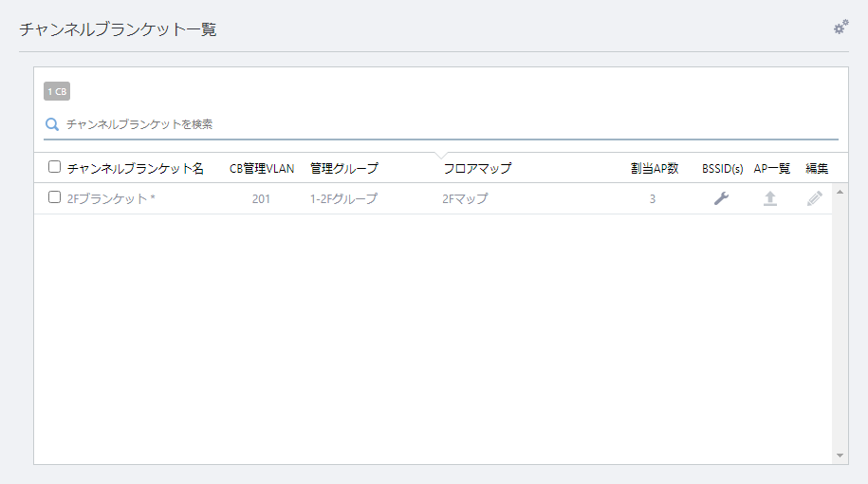
Task: Open the settings gears icon
Action: [x=840, y=28]
